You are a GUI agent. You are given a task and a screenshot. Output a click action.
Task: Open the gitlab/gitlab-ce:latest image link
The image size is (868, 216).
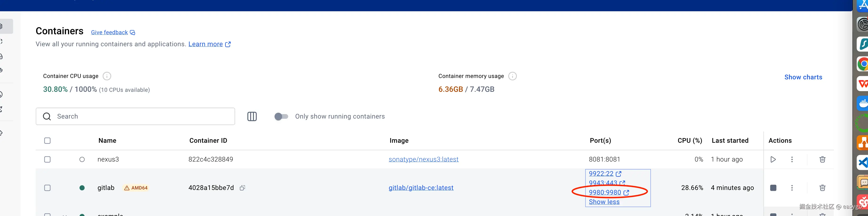(x=421, y=188)
